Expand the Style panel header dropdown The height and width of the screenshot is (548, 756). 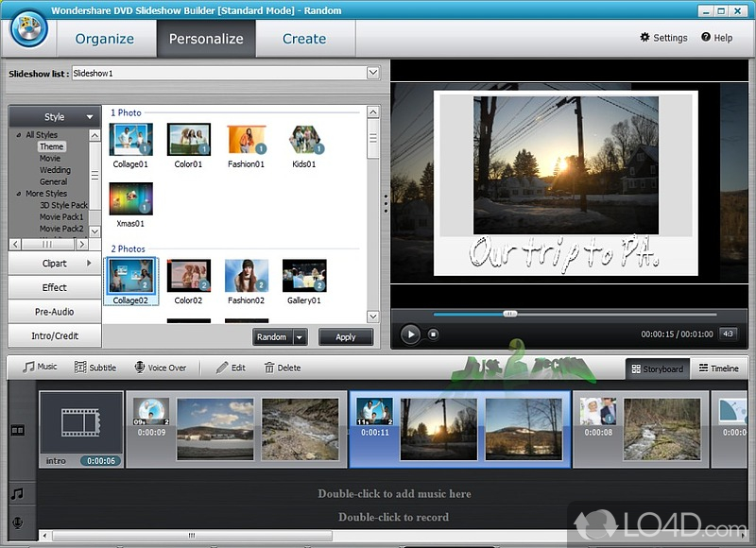tap(90, 117)
